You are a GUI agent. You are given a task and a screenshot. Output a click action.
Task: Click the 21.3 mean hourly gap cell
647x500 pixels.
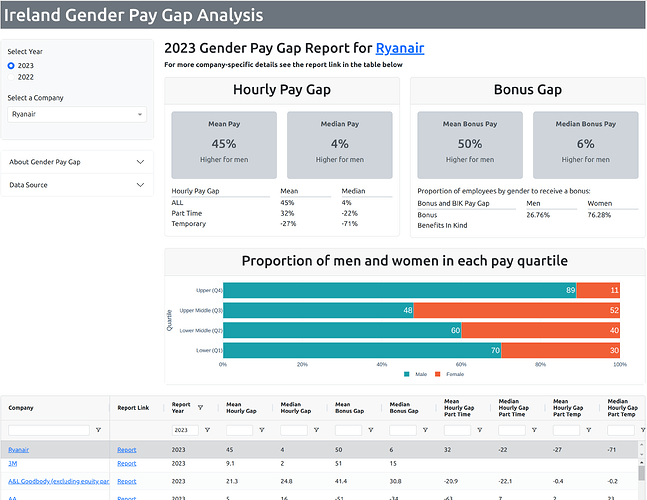pyautogui.click(x=231, y=481)
